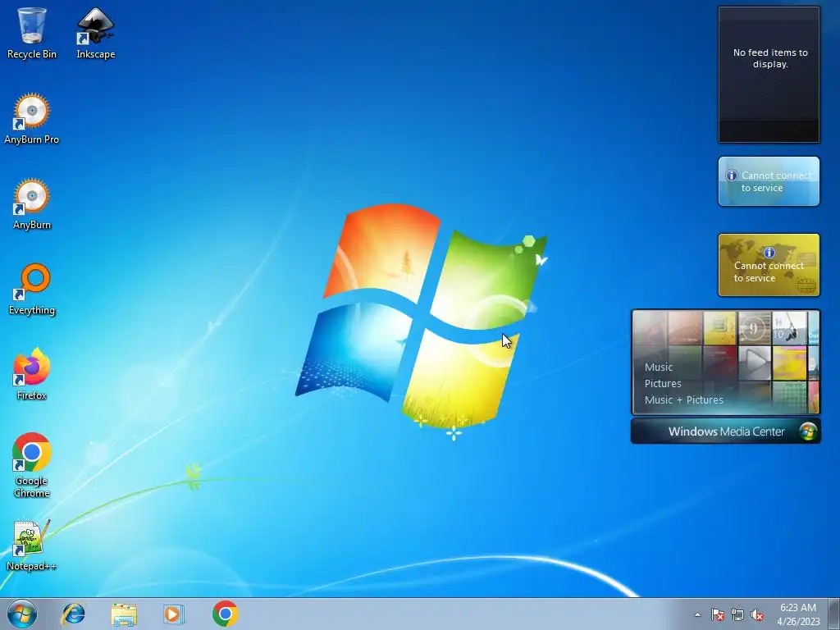Select Music in Media Center gadget
The image size is (840, 630).
tap(659, 367)
